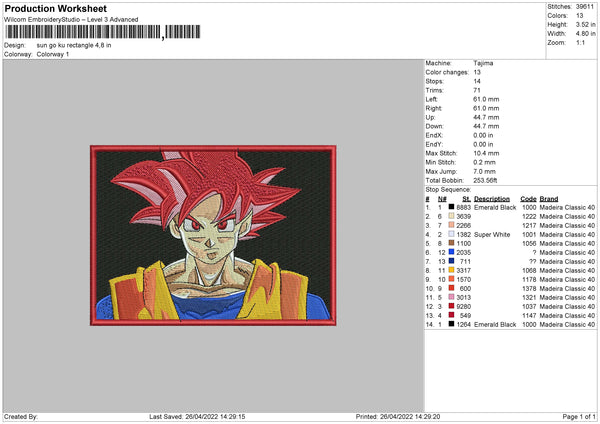600x424 pixels.
Task: Select the Height value "3.52 in"
Action: pyautogui.click(x=585, y=24)
